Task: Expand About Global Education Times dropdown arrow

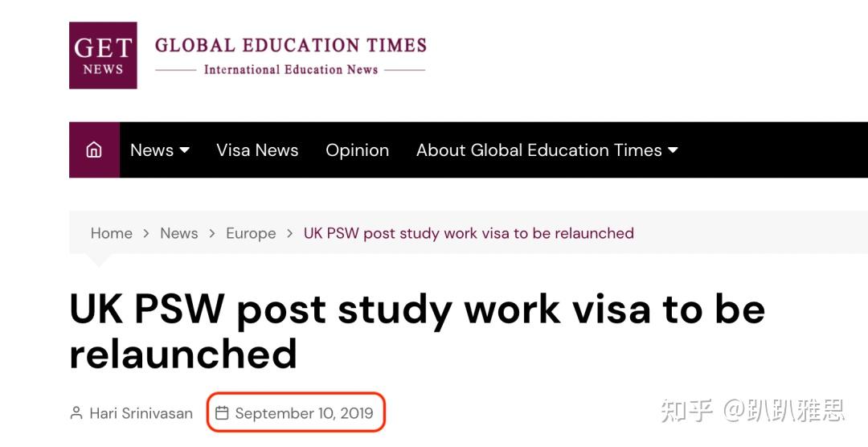Action: click(673, 150)
